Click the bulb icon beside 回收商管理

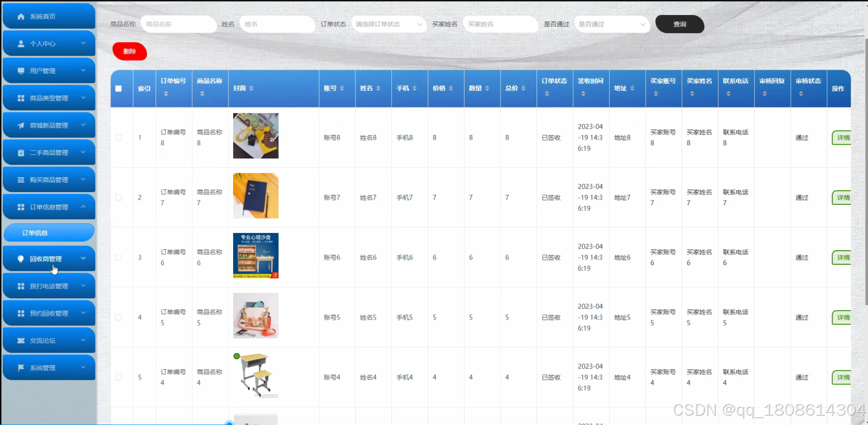[x=21, y=259]
